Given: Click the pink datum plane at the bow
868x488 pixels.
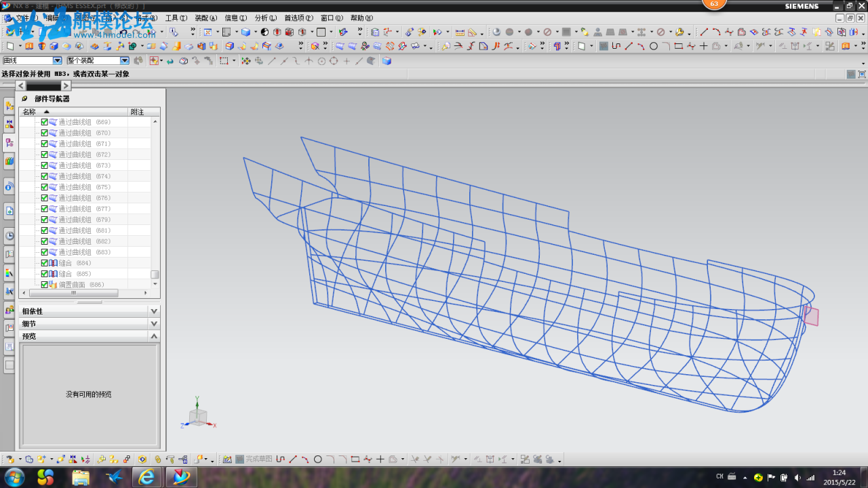Looking at the screenshot, I should click(811, 316).
